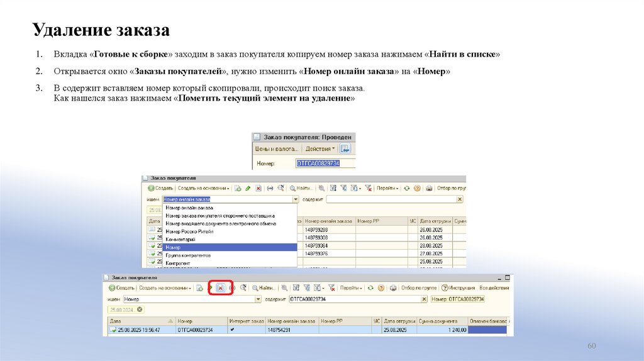Click 'содержит' field in bottom window
644x361 pixels.
pyautogui.click(x=355, y=299)
